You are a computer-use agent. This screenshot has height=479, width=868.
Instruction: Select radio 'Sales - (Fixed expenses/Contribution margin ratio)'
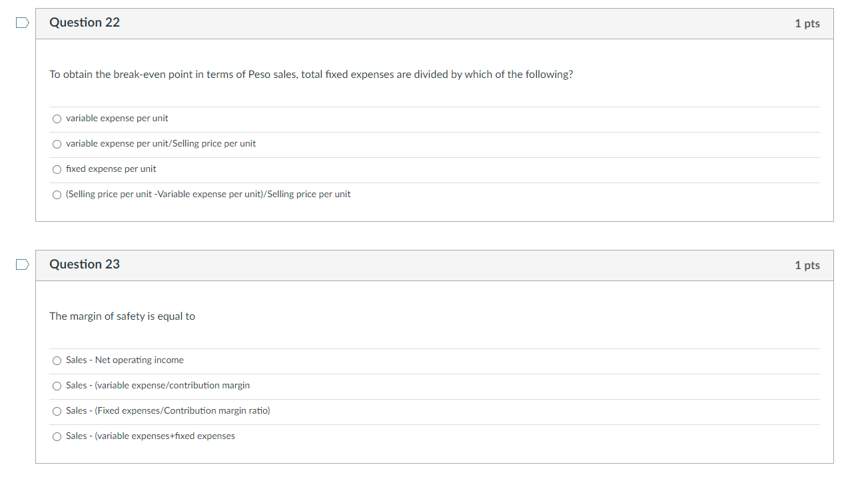(x=57, y=411)
